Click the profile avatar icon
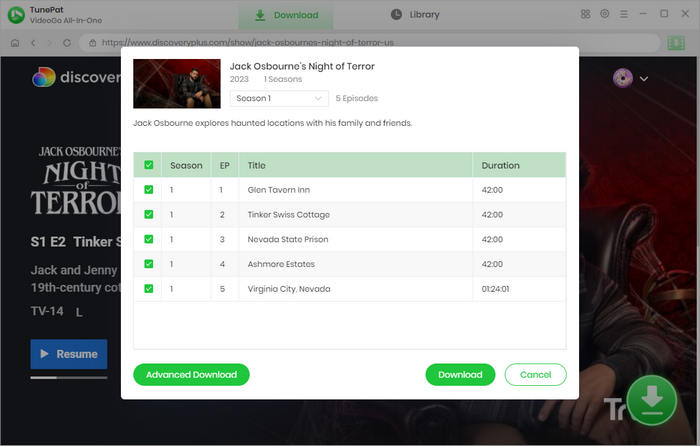Image resolution: width=700 pixels, height=446 pixels. click(x=622, y=78)
